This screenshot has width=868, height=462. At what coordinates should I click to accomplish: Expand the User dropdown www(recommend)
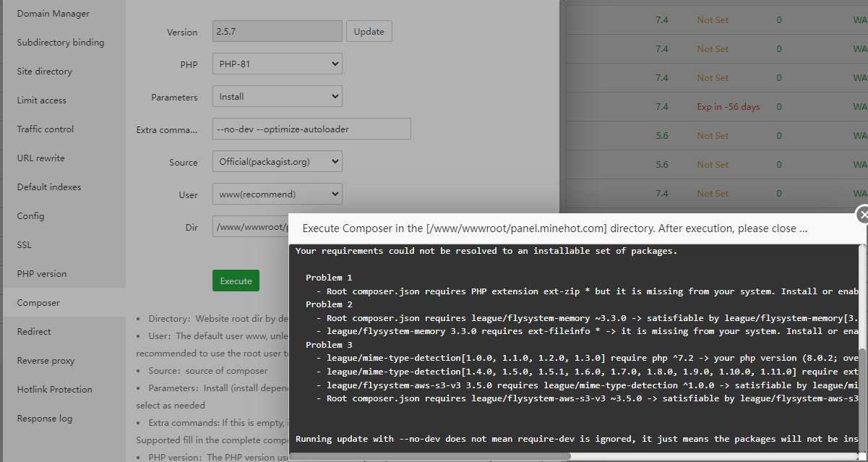coord(277,194)
